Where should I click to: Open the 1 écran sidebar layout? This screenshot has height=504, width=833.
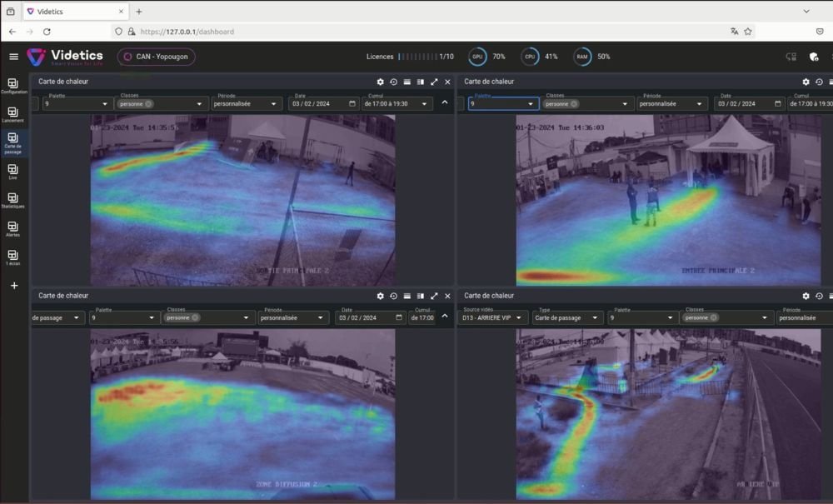13,257
